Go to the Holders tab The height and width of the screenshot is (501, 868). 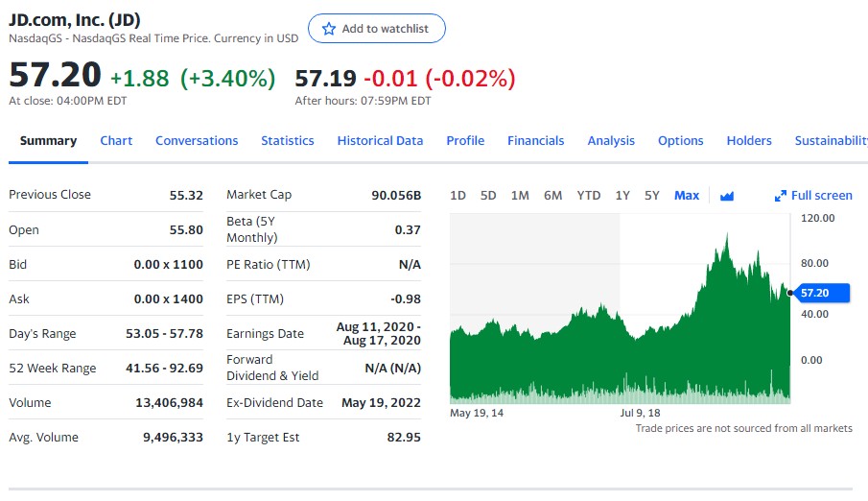pyautogui.click(x=749, y=141)
